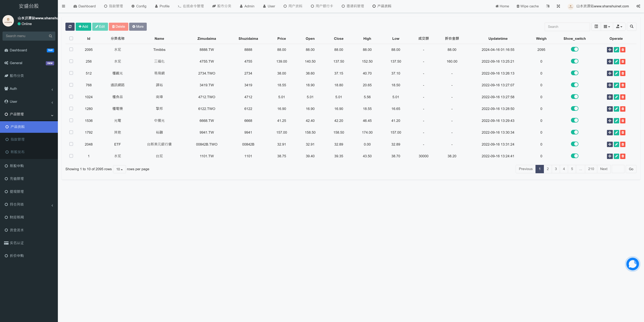Open the rows per page dropdown

click(119, 169)
